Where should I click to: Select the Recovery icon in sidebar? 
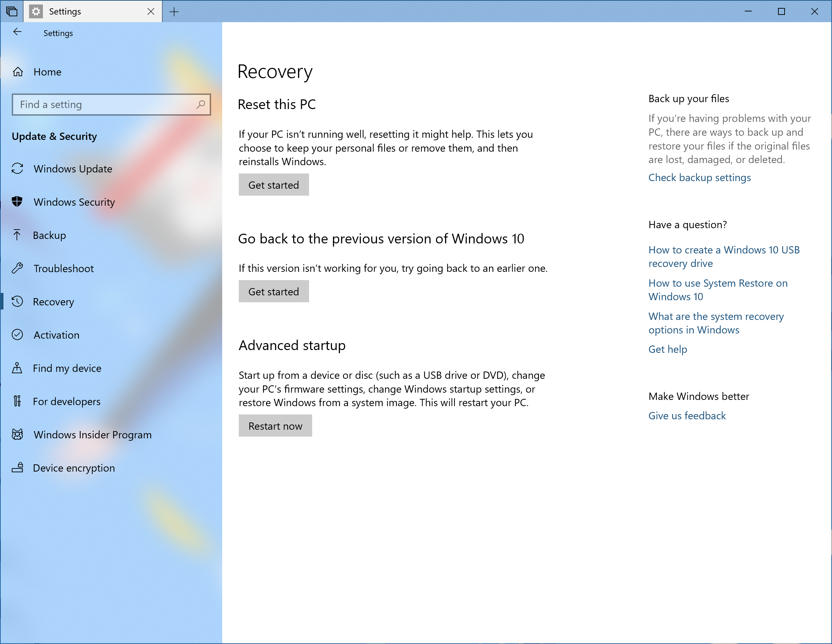pyautogui.click(x=19, y=301)
